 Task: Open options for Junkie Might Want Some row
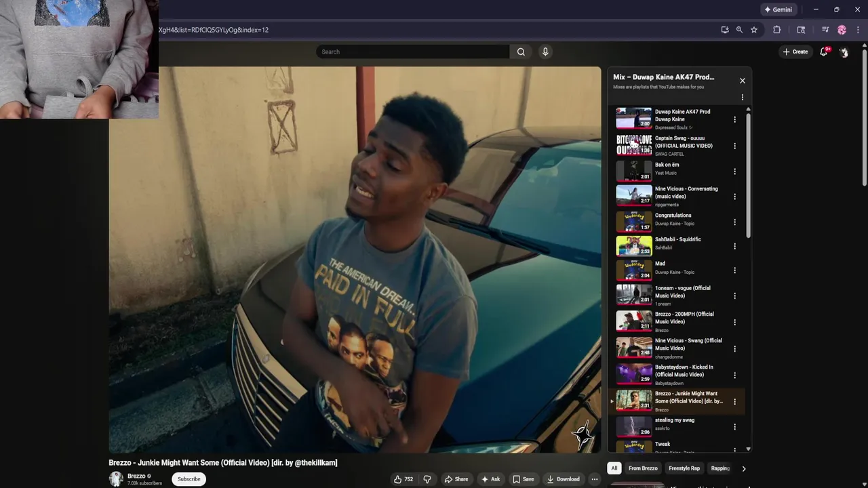click(x=734, y=401)
